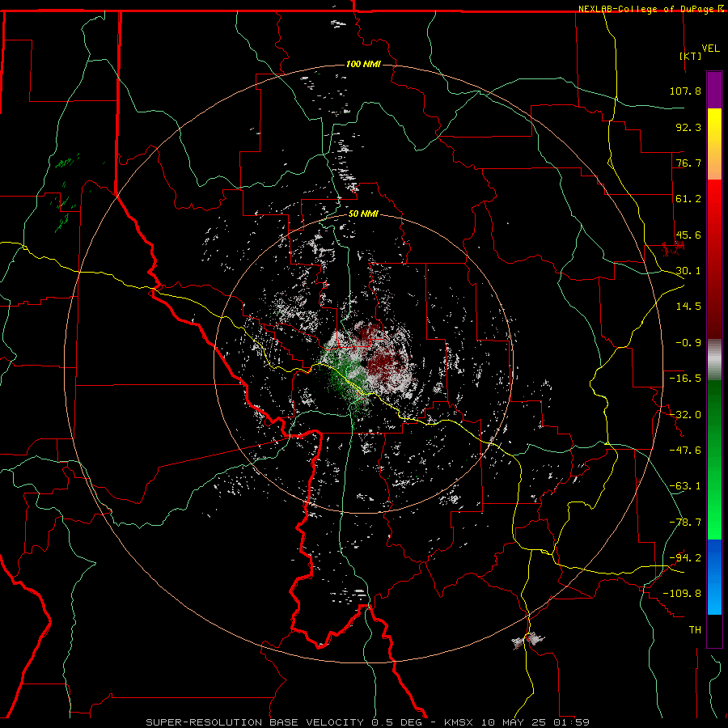Click the 50 NMI range ring label
Viewport: 728px width, 728px height.
click(x=363, y=214)
